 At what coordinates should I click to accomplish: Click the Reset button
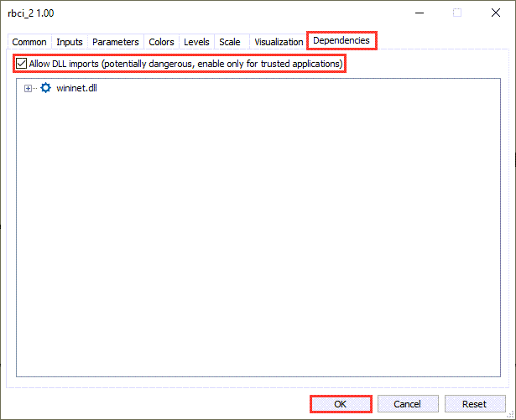[475, 403]
